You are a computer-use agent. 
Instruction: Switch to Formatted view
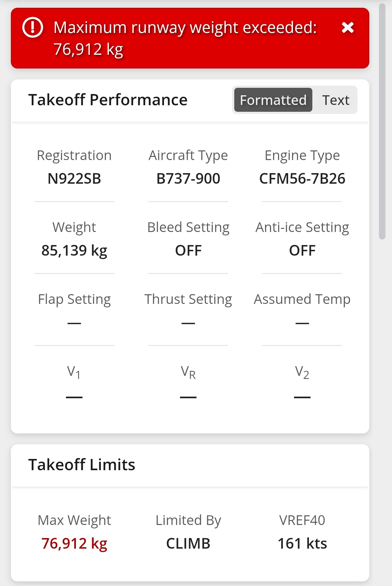273,100
